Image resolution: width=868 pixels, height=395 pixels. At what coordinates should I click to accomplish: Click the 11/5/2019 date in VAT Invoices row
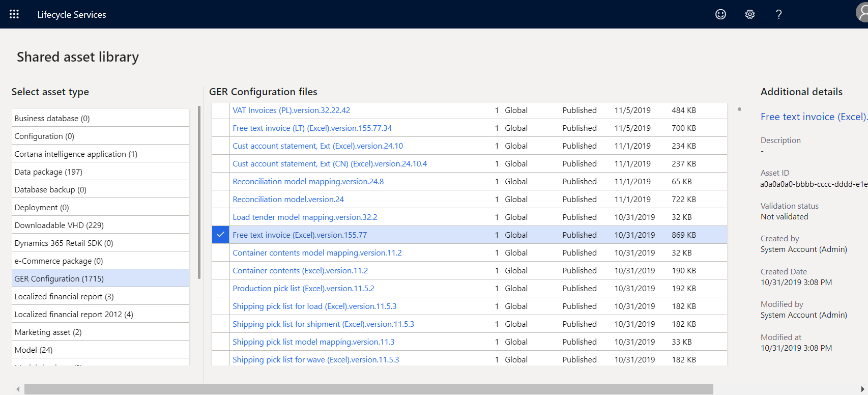point(632,110)
